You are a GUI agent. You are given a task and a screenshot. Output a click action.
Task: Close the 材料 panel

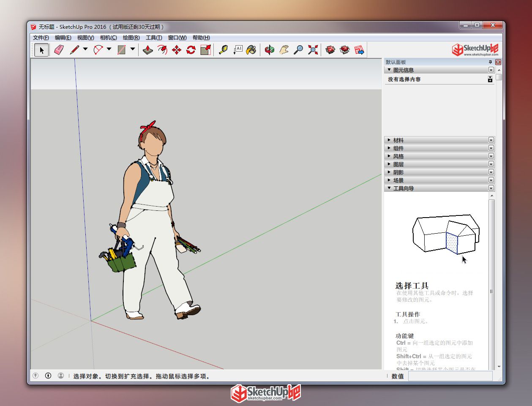point(491,140)
